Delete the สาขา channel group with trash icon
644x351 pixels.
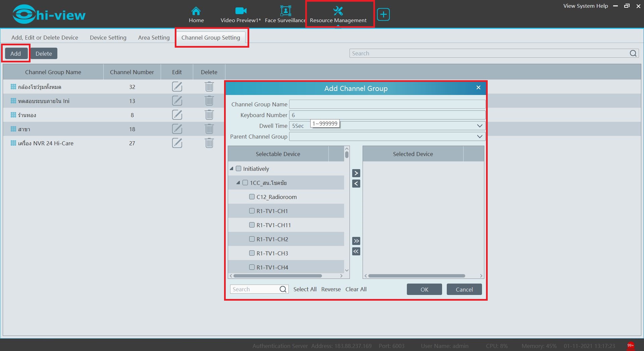click(209, 129)
